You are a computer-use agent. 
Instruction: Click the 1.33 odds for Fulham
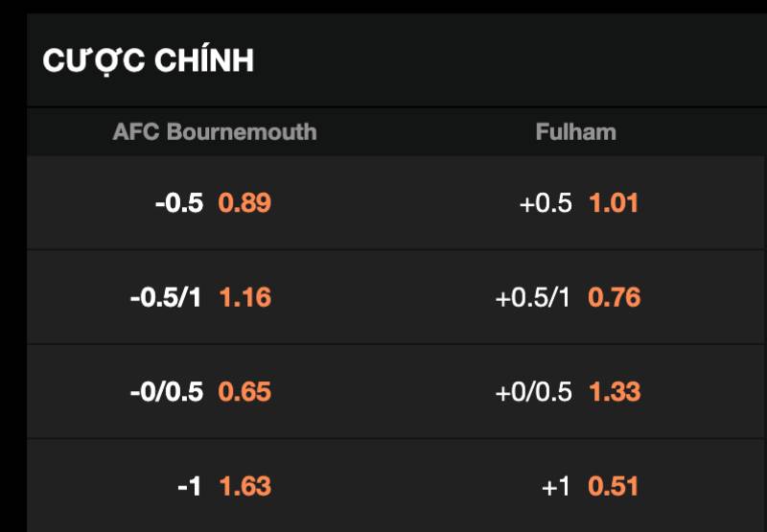[x=614, y=392]
